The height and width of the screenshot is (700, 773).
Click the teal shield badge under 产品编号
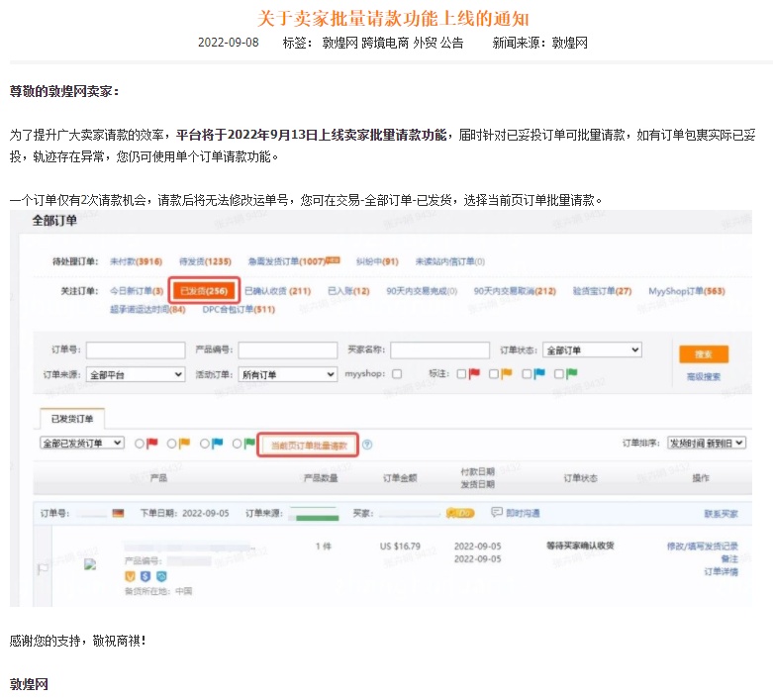coord(161,576)
